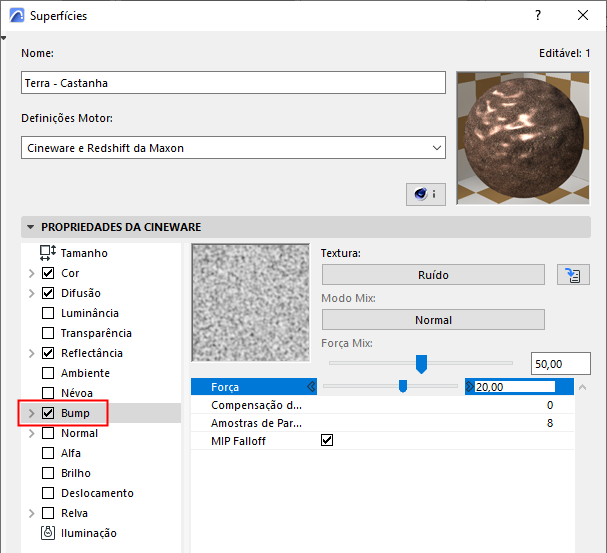Expand the Difusão channel chevron
The image size is (607, 553).
point(32,293)
